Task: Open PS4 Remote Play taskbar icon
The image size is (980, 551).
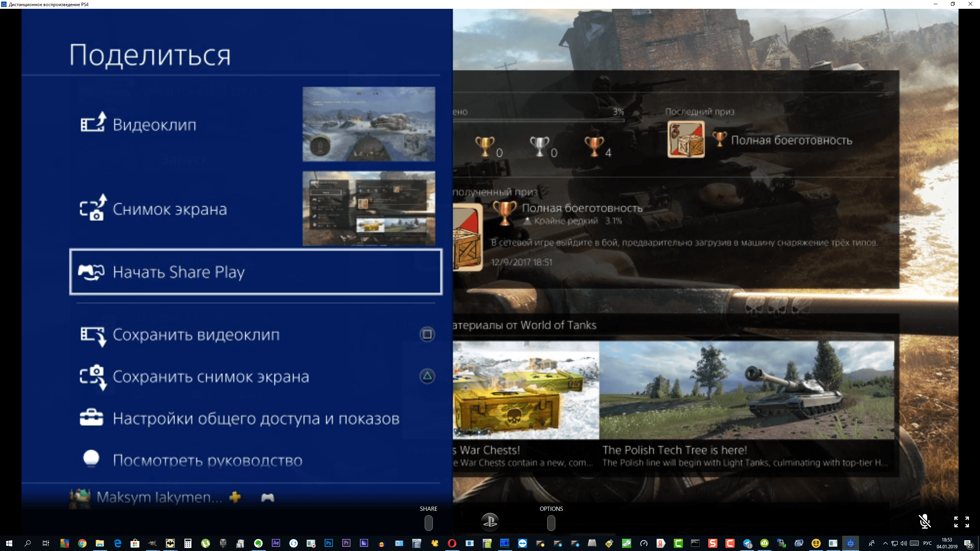Action: click(x=851, y=543)
